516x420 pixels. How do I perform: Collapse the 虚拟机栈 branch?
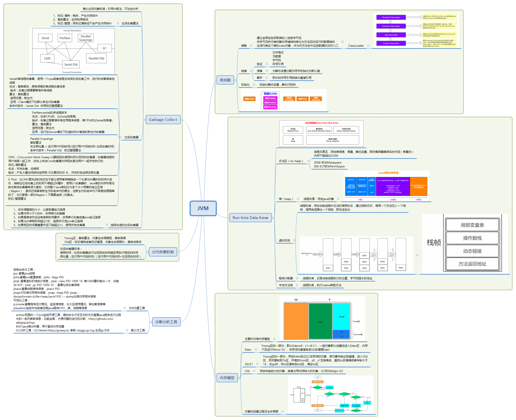[x=294, y=240]
